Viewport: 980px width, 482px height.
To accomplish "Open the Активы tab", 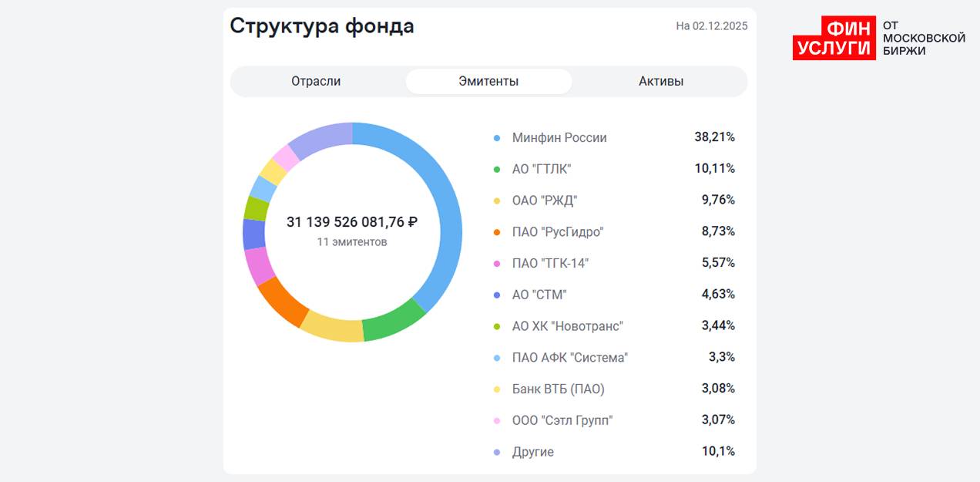I will point(660,81).
